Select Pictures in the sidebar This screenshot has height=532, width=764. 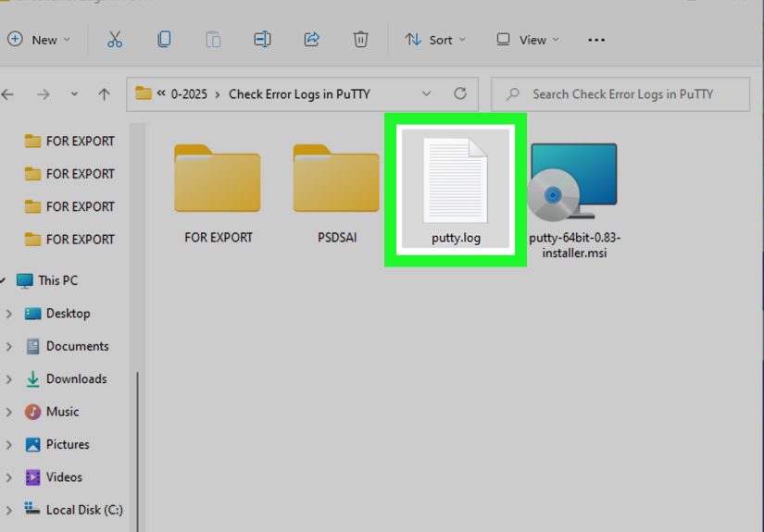(57, 444)
